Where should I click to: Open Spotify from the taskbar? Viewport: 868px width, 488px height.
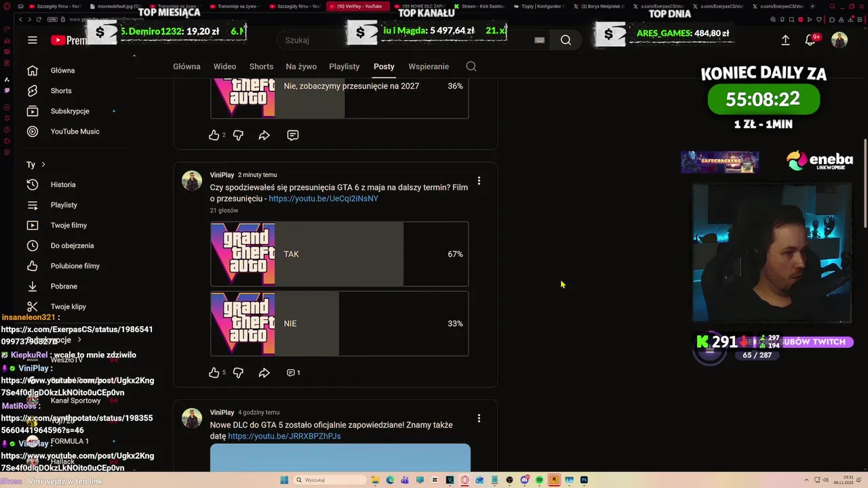(x=539, y=480)
